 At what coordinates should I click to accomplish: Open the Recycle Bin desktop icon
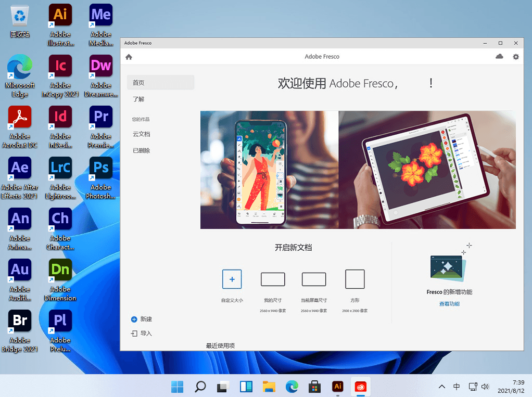point(20,21)
